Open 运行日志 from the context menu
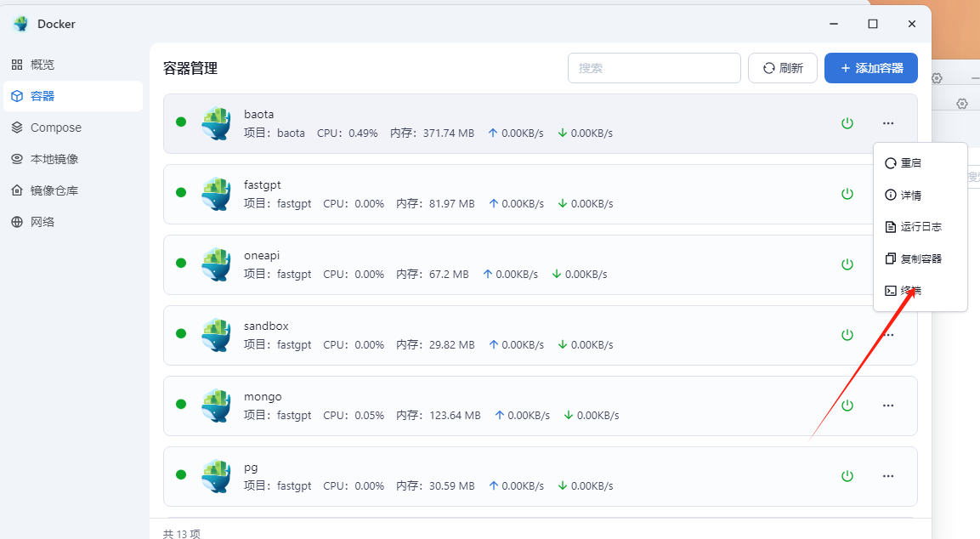The image size is (980, 539). tap(920, 227)
